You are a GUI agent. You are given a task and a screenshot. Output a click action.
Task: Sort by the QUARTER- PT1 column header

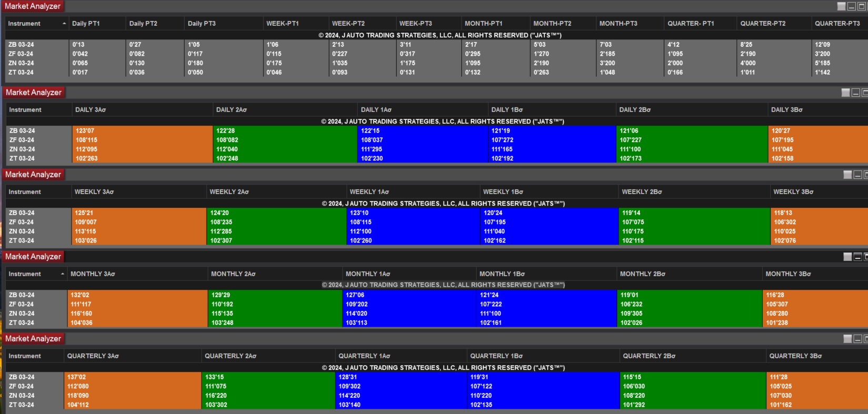tap(700, 24)
